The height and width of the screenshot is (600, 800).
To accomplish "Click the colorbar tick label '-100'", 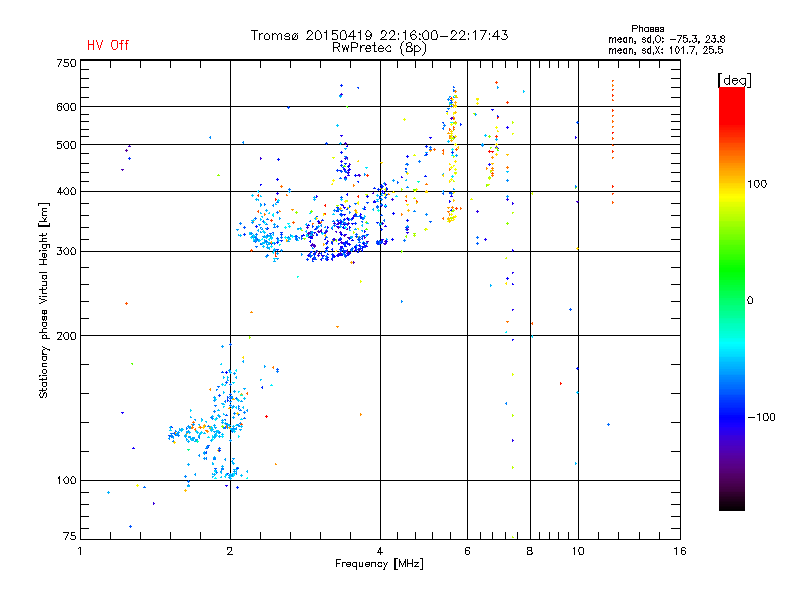I will 762,417.
